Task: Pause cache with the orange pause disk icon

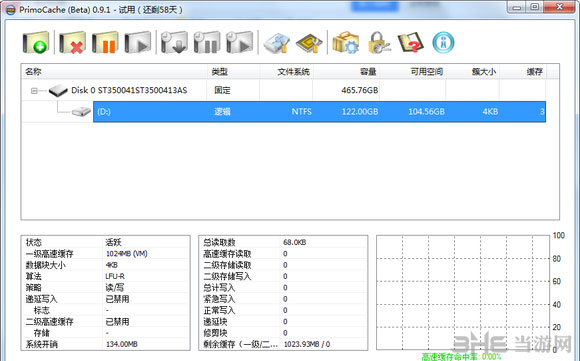Action: [105, 42]
